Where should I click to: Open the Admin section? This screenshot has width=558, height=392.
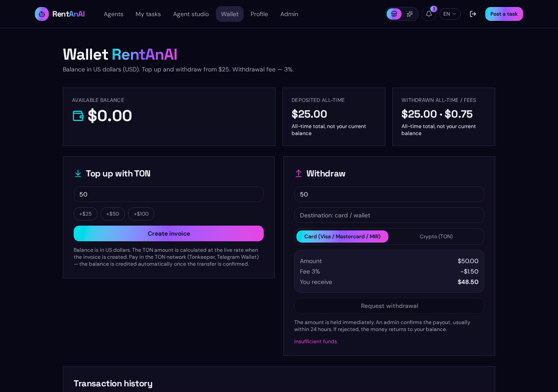pos(289,14)
